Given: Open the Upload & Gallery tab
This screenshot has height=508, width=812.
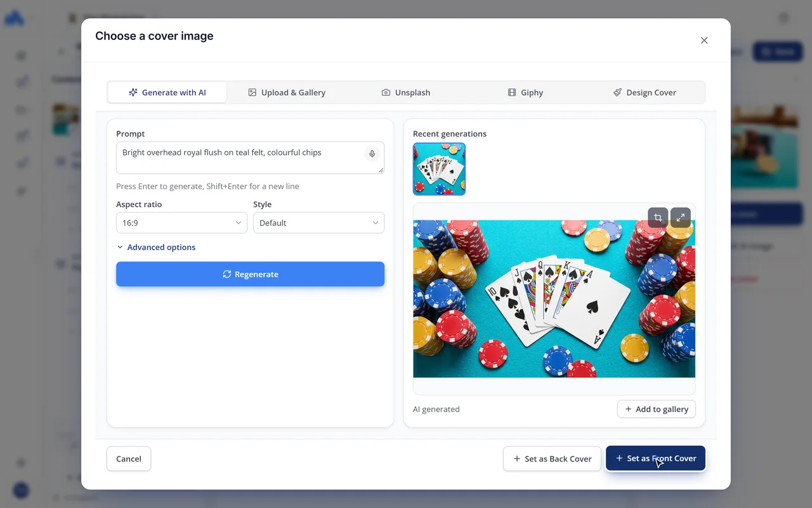Looking at the screenshot, I should click(x=287, y=92).
